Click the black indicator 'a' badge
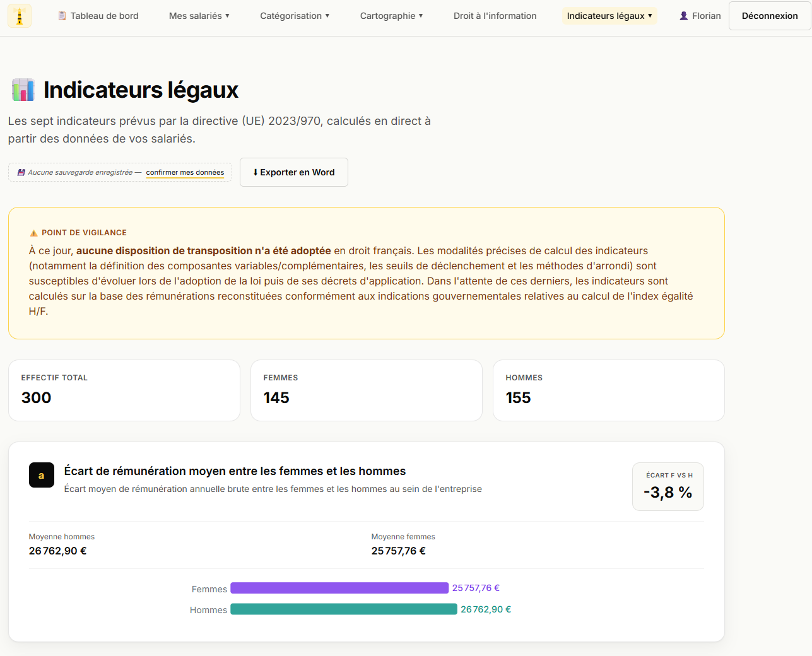Screen dimensions: 812x656 pos(42,475)
